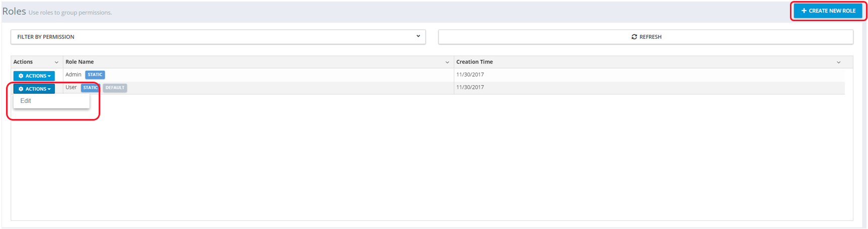Open the Filter by Permission dropdown

pyautogui.click(x=218, y=37)
